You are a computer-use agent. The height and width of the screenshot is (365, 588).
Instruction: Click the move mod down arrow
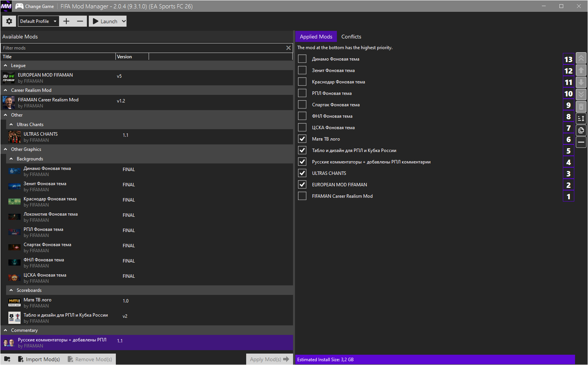[581, 82]
